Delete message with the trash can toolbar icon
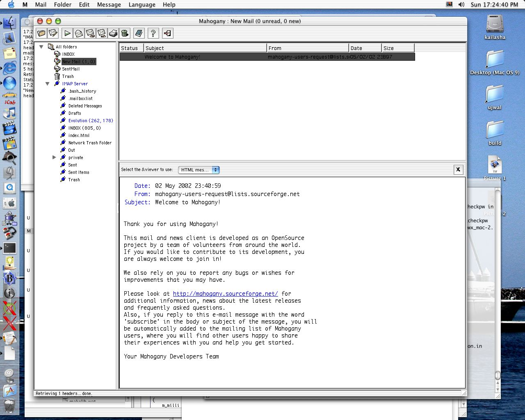The height and width of the screenshot is (420, 525). (125, 33)
